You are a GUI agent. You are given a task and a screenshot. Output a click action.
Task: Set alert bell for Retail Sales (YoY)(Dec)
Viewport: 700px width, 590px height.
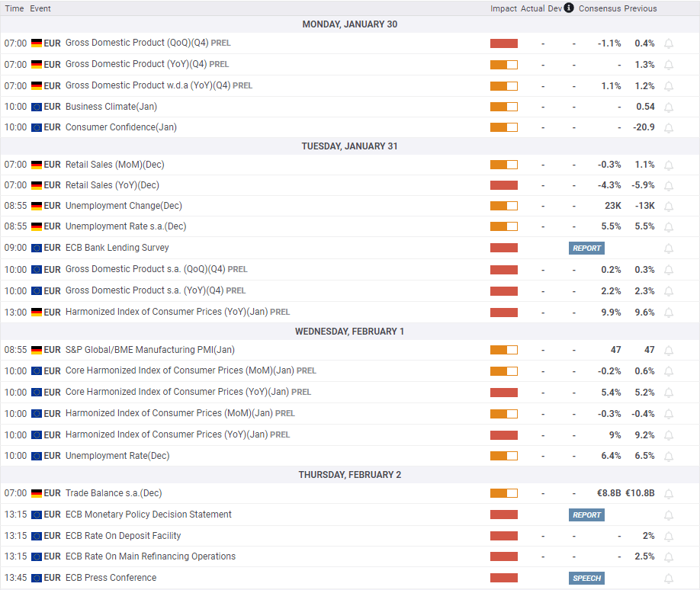(x=669, y=186)
